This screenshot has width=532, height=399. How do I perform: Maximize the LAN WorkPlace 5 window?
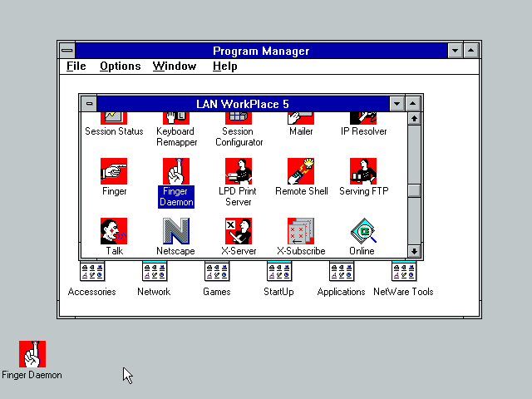click(412, 103)
